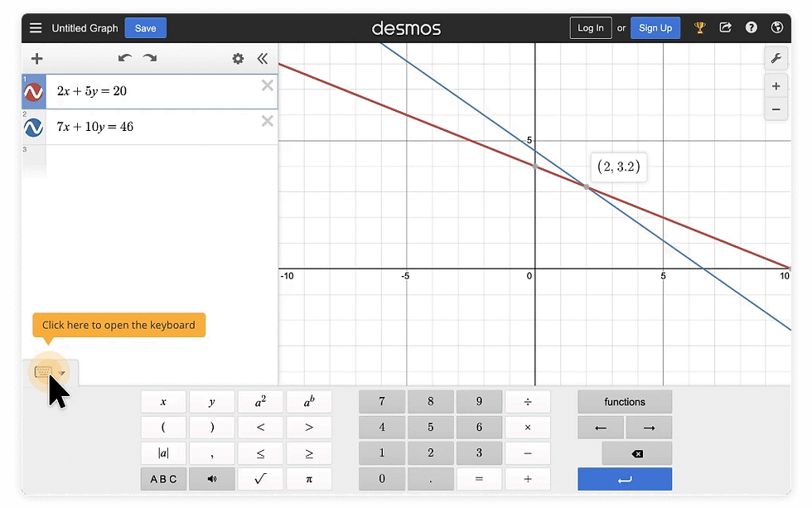Tap the greater than key
The image size is (812, 508).
click(x=309, y=428)
